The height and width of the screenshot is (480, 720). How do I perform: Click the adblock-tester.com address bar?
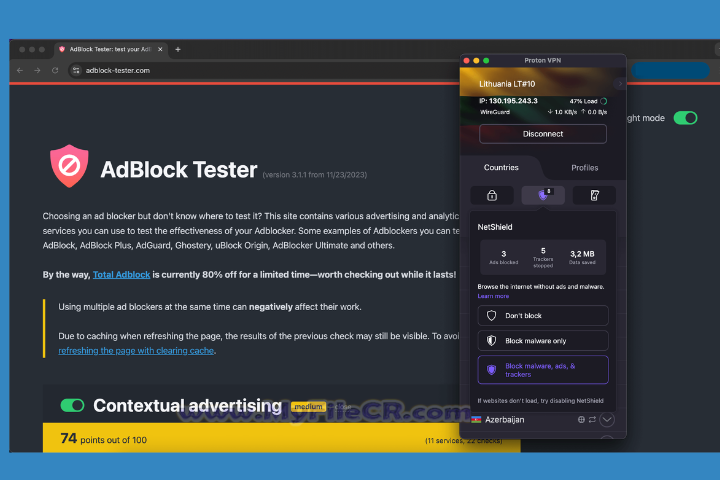262,70
